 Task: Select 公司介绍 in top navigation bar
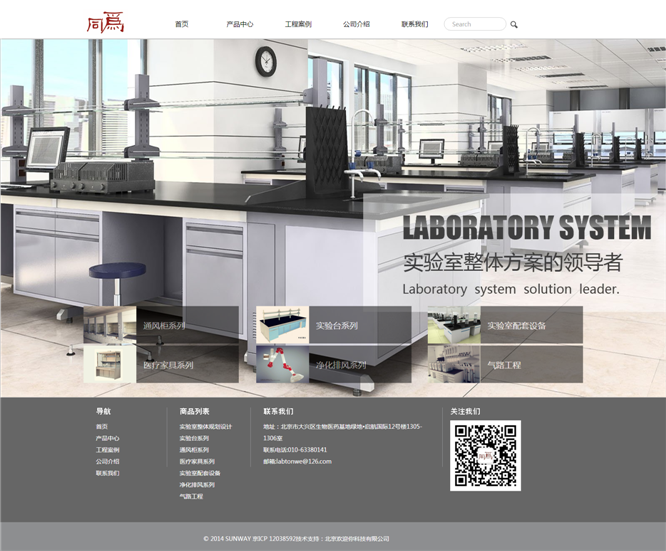(356, 24)
